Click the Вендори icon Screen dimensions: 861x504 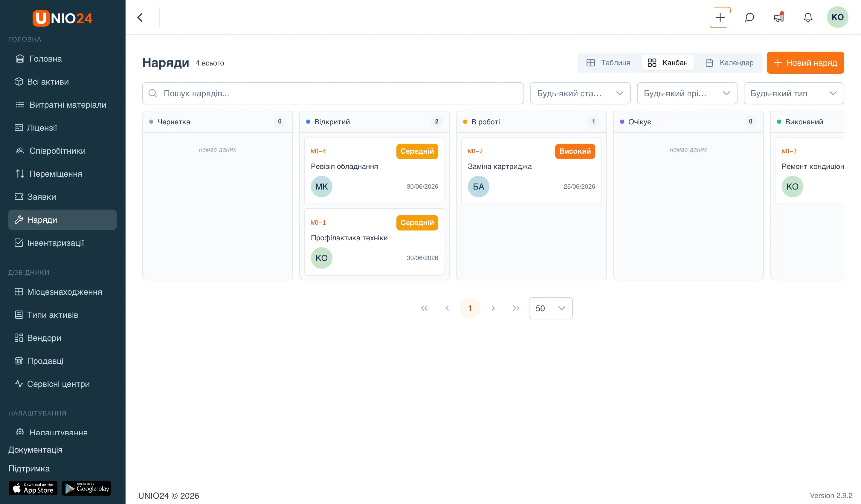[19, 338]
